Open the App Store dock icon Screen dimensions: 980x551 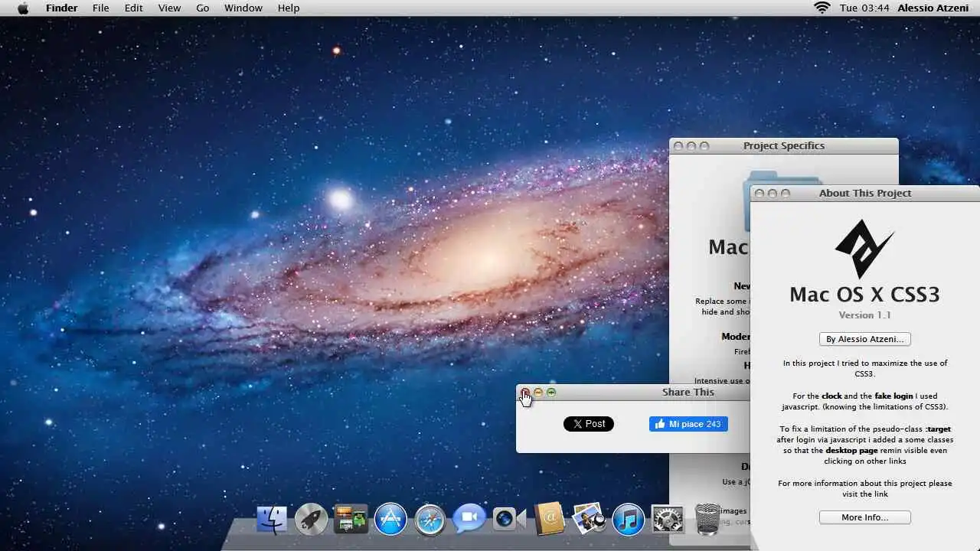(390, 520)
